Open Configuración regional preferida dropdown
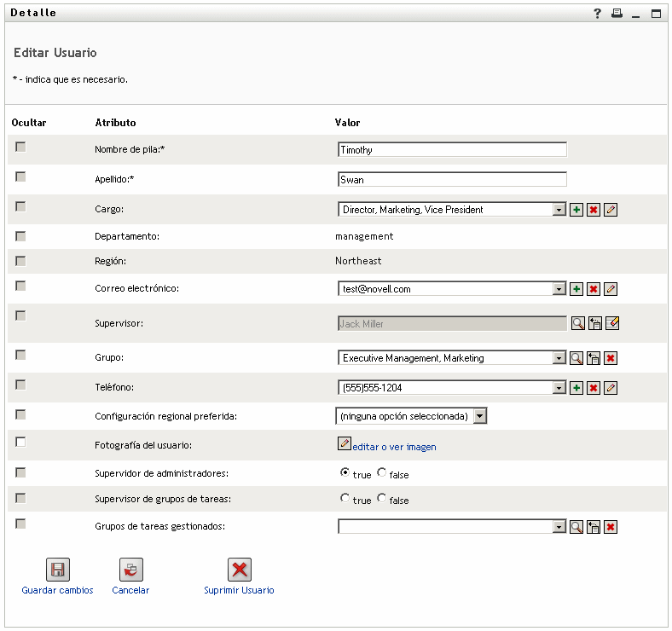Screen dimensions: 672x631 tap(479, 416)
